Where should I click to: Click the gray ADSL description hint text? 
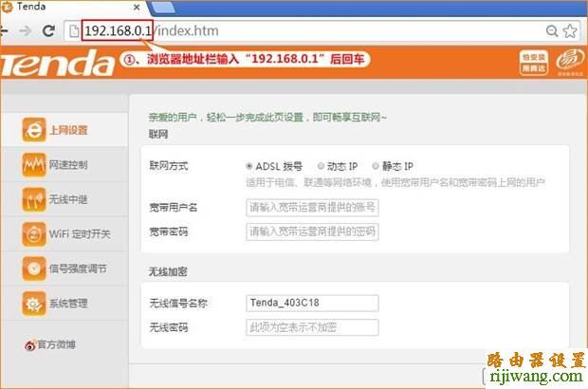pyautogui.click(x=395, y=183)
